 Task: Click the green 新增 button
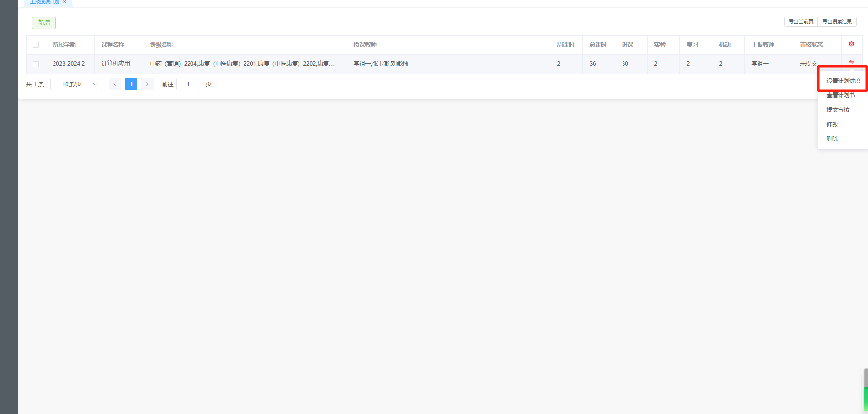44,23
